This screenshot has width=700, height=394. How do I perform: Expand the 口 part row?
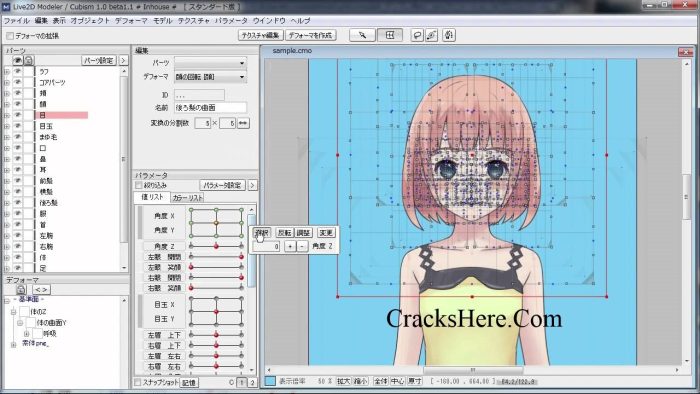pos(7,148)
